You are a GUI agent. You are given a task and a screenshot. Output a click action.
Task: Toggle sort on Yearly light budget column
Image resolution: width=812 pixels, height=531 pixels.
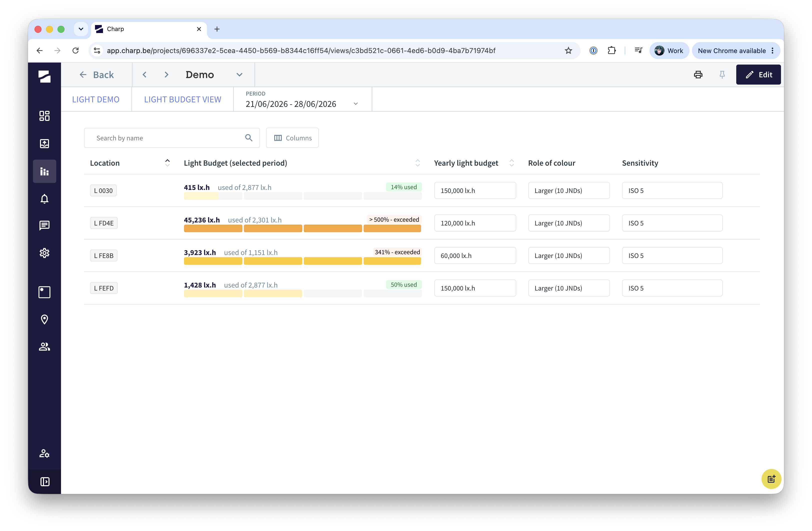tap(511, 163)
